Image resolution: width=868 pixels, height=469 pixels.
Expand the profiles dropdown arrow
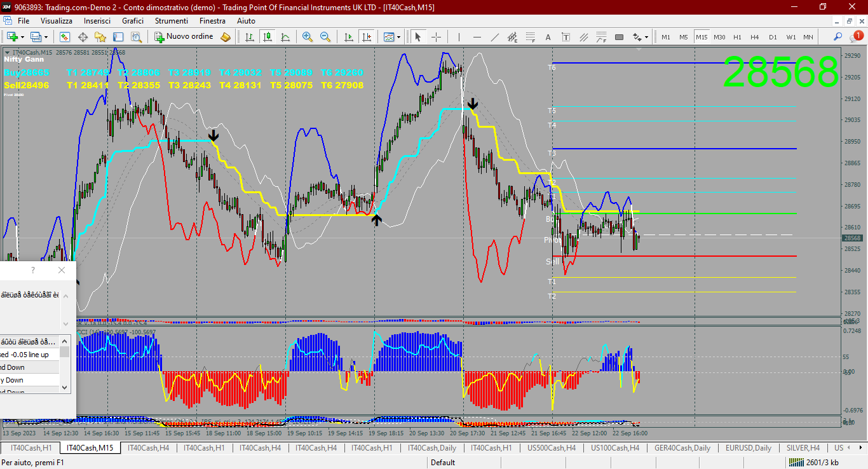(46, 37)
